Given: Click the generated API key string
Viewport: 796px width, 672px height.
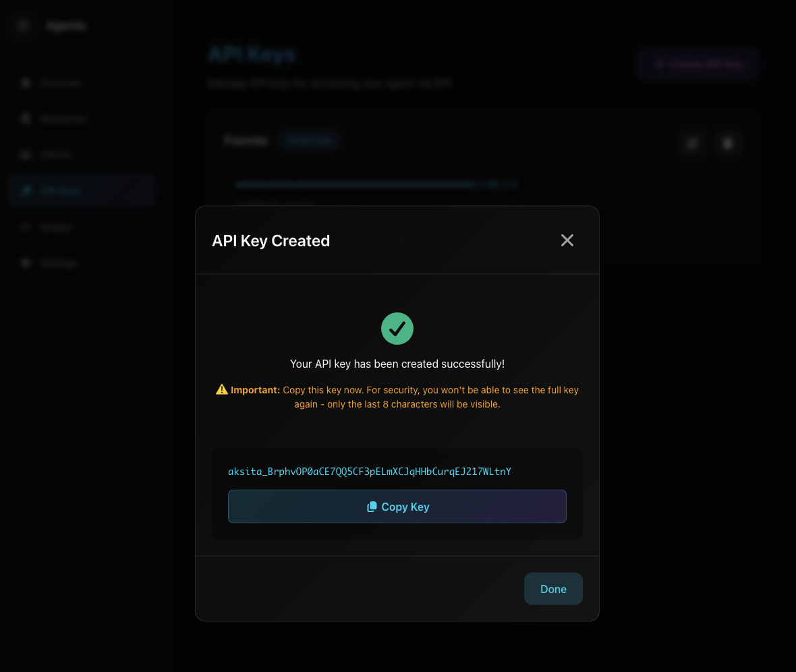Looking at the screenshot, I should (x=370, y=471).
